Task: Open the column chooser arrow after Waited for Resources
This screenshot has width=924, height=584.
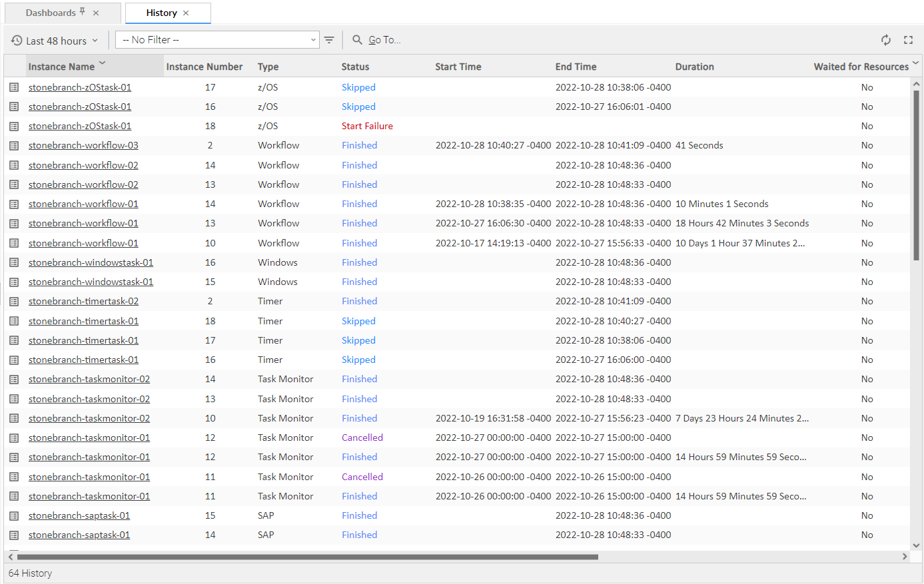Action: 916,63
